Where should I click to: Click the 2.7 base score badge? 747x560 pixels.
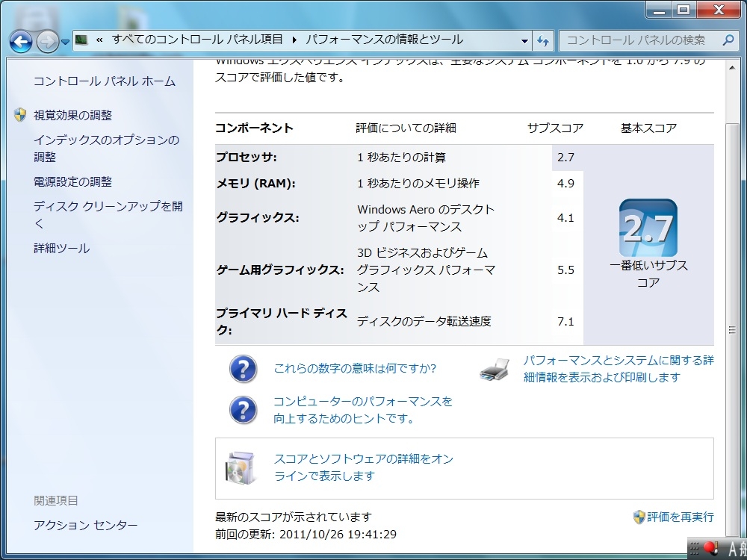(x=648, y=228)
